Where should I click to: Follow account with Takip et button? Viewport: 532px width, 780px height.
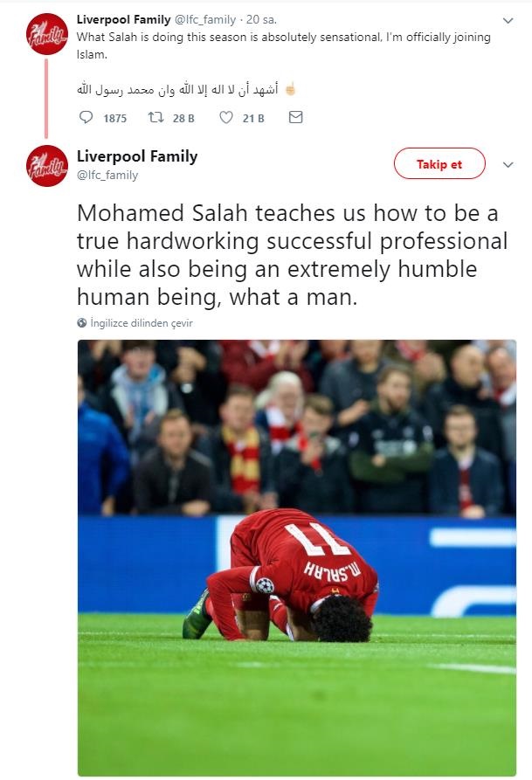tap(439, 163)
